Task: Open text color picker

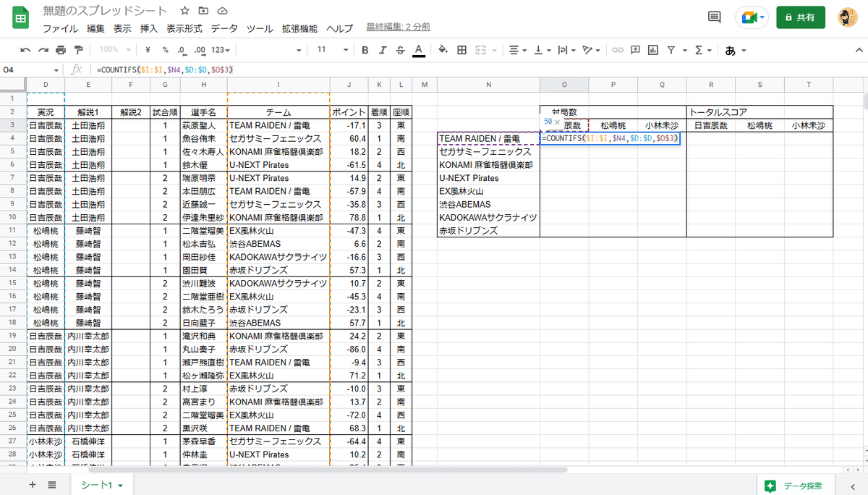Action: pos(419,50)
